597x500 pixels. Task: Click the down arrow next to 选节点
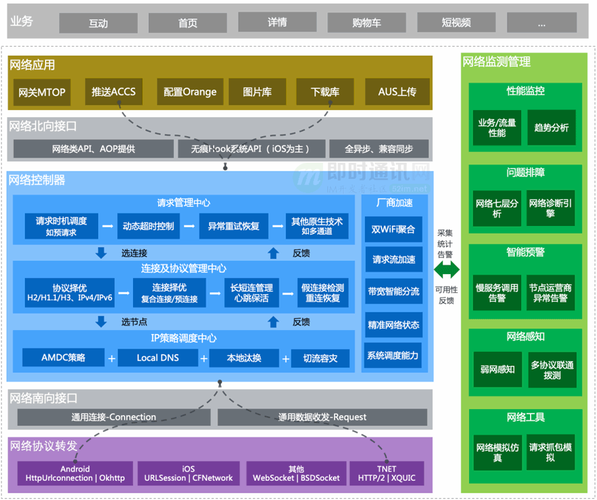pos(101,322)
